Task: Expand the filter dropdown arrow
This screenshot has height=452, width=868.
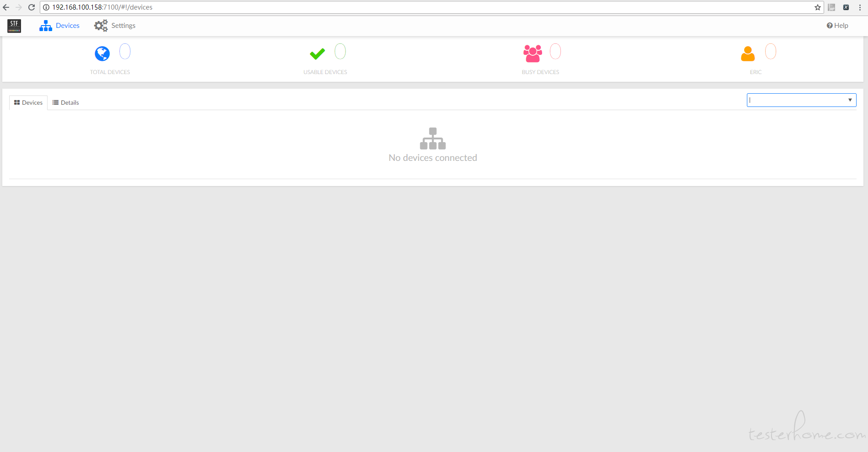Action: (x=850, y=100)
